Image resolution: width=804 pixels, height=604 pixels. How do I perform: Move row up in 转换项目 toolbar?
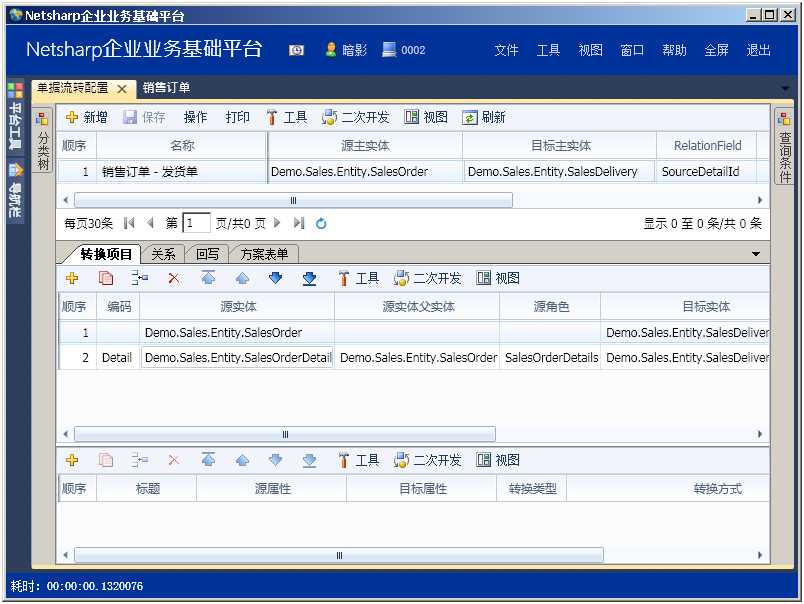coord(242,278)
